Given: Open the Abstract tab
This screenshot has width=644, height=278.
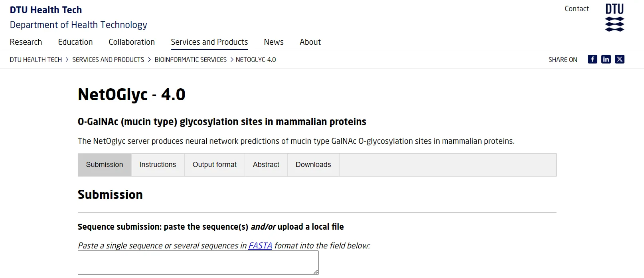Looking at the screenshot, I should tap(266, 165).
